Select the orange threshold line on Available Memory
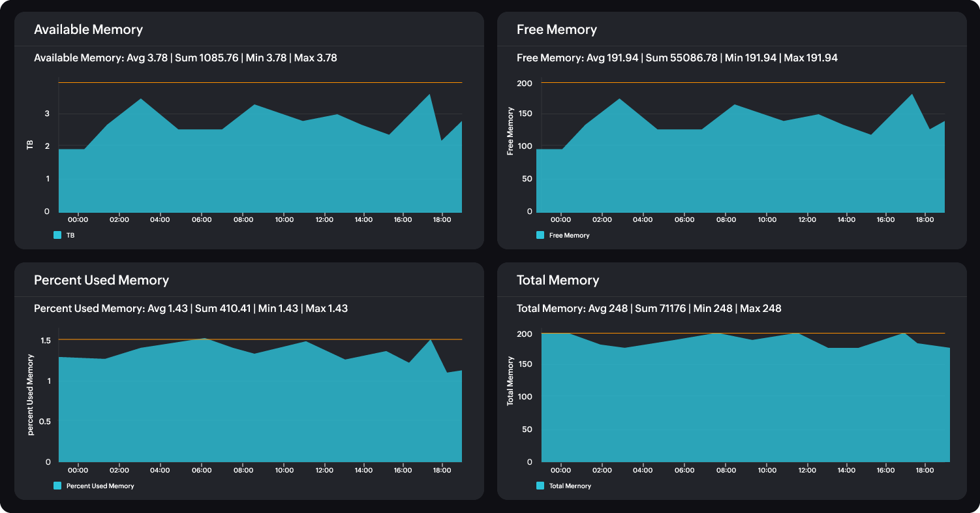This screenshot has height=513, width=980. click(261, 83)
